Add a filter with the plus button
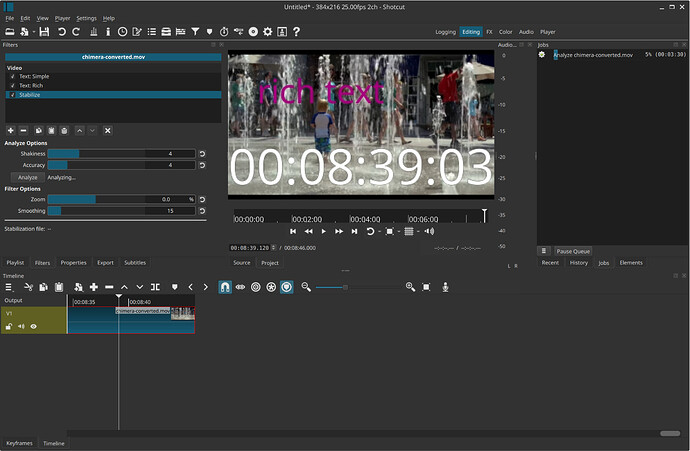This screenshot has height=451, width=690. pyautogui.click(x=11, y=131)
